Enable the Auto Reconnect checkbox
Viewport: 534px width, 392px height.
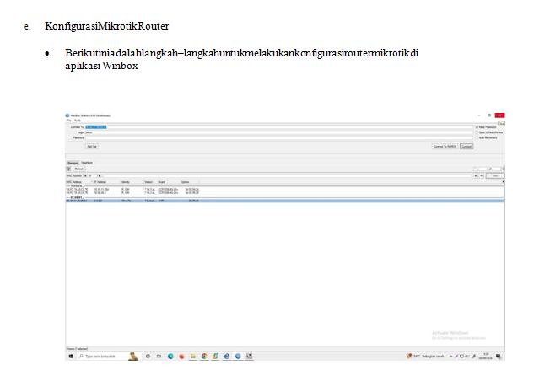click(477, 137)
